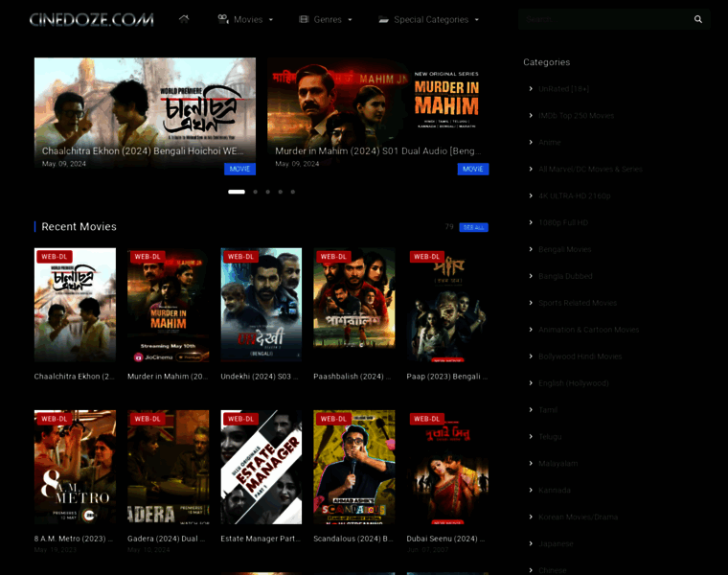Click WEB-DL badge on Paashbalish poster
The height and width of the screenshot is (575, 728).
pyautogui.click(x=333, y=257)
